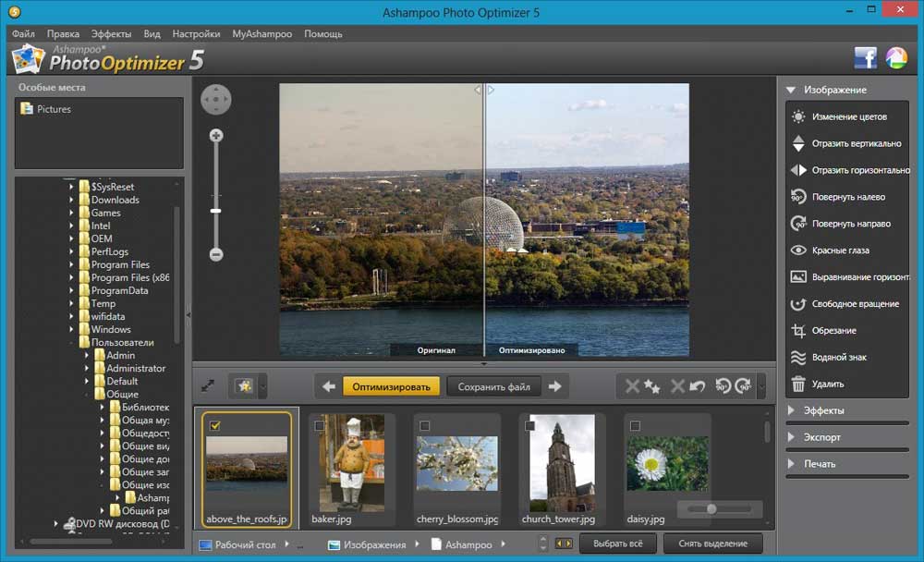Screen dimensions: 924x562
Task: Open dropdown arrow after rotate toolbar icons
Action: [x=760, y=387]
